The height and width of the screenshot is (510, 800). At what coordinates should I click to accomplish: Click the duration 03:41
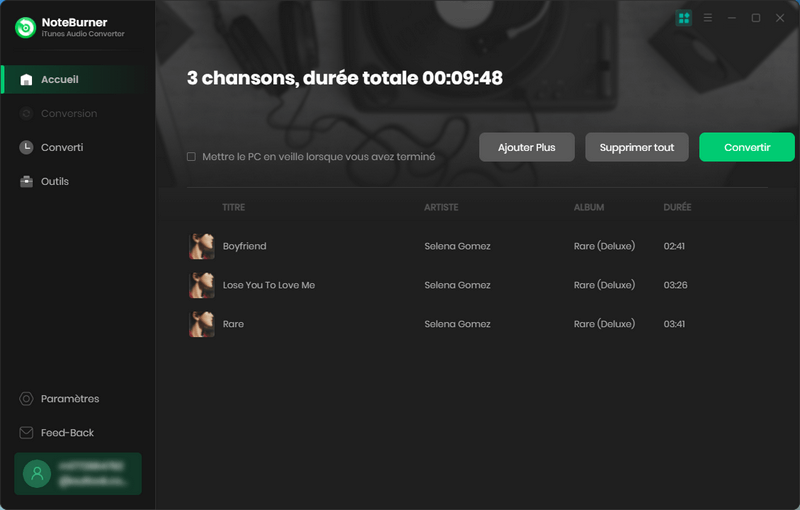tap(674, 324)
